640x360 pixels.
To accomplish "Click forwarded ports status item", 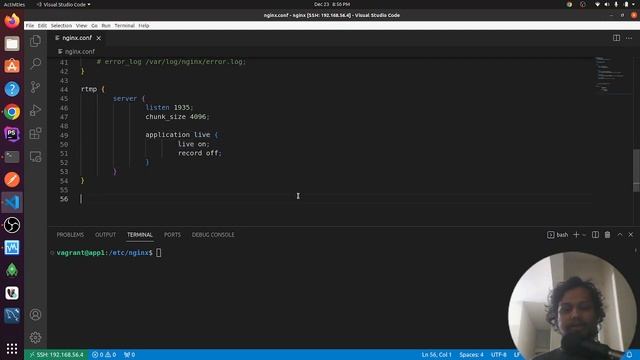I will click(129, 355).
